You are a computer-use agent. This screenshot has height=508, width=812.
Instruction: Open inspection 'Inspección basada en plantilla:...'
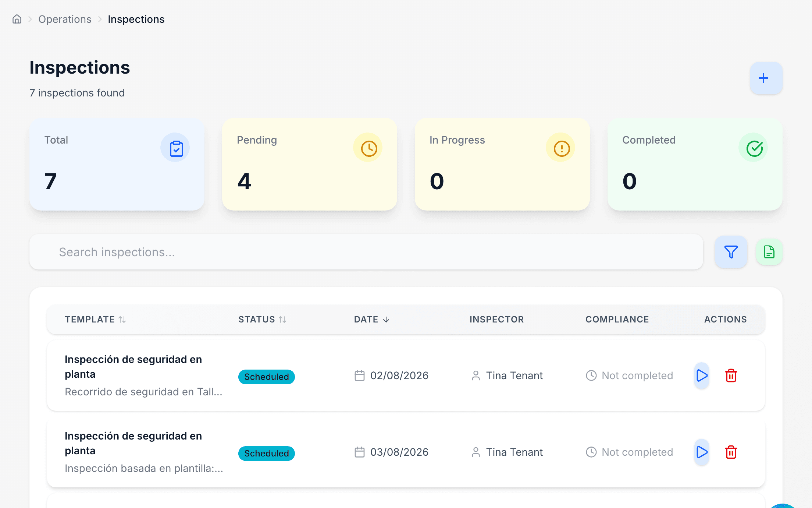pos(144,468)
